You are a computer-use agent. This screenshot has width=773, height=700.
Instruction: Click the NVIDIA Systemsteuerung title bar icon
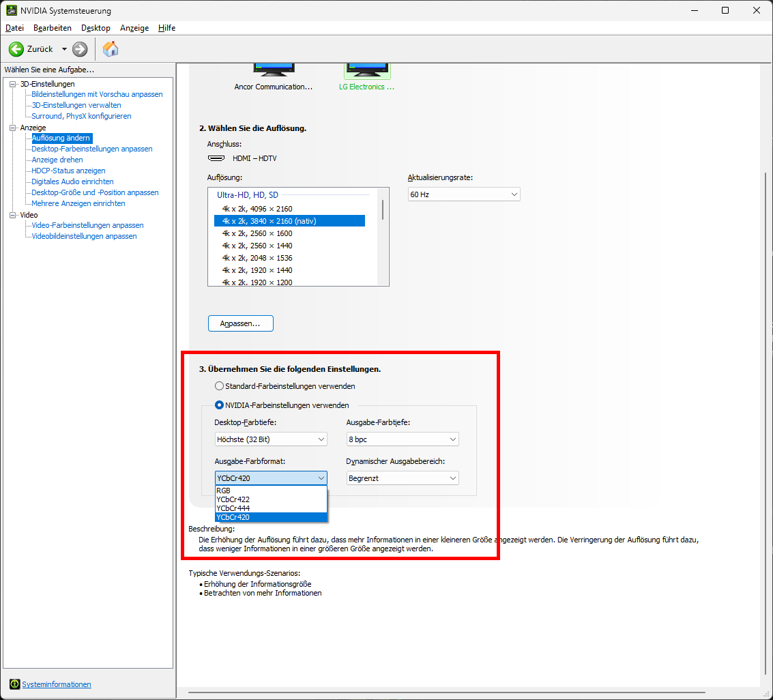[11, 10]
